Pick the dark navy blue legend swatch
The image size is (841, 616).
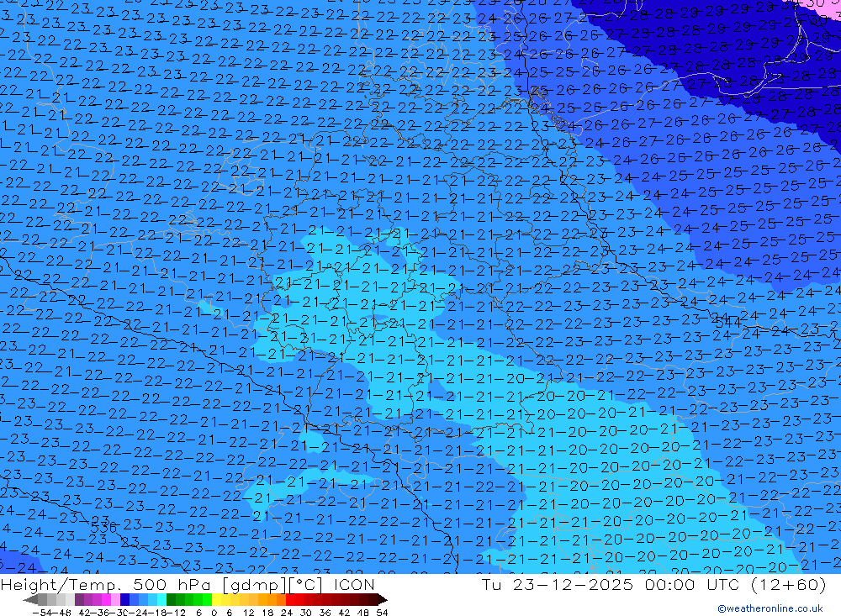pyautogui.click(x=124, y=599)
